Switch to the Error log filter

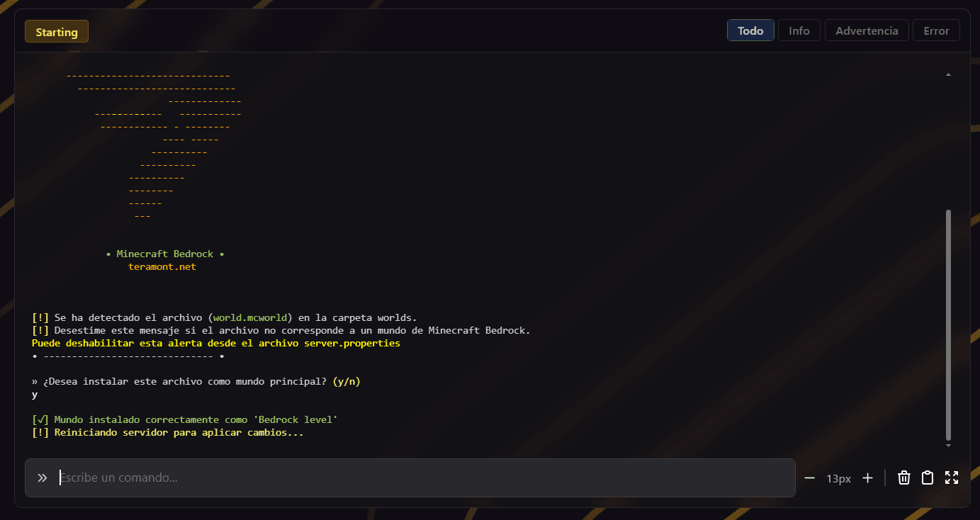[936, 30]
